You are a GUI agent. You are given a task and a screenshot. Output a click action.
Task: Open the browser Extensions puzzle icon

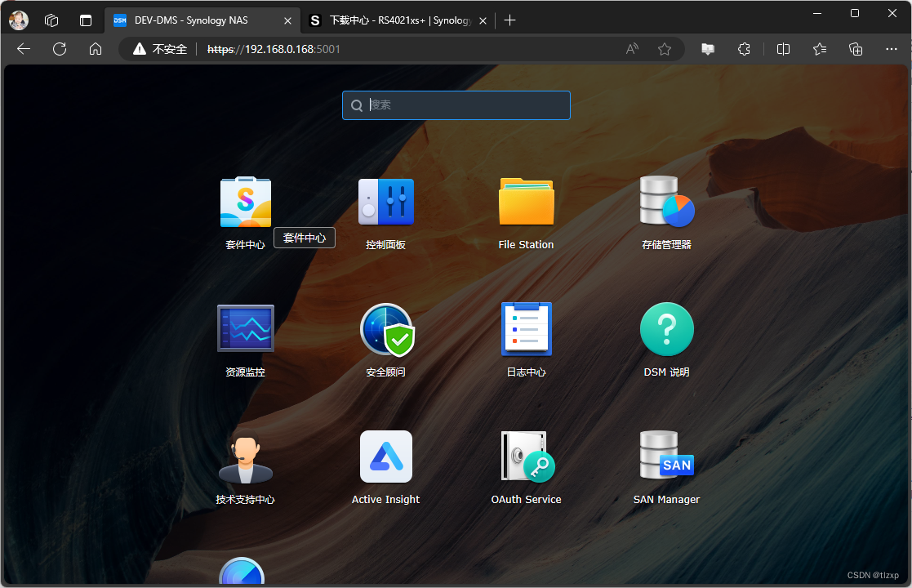744,49
